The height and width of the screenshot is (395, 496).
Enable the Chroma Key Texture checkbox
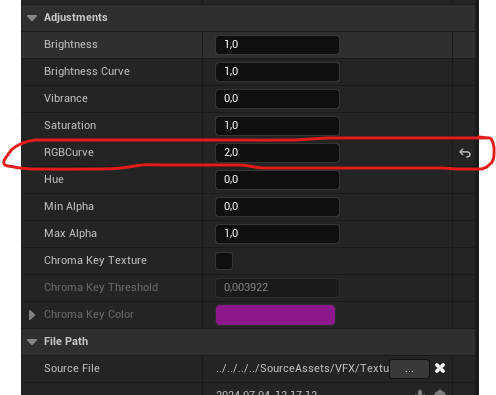(x=224, y=261)
